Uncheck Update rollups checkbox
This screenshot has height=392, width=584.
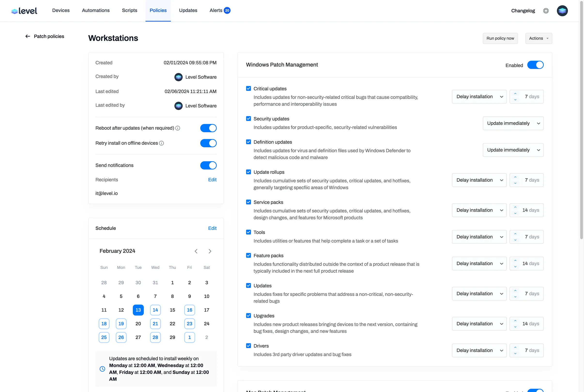pos(248,172)
